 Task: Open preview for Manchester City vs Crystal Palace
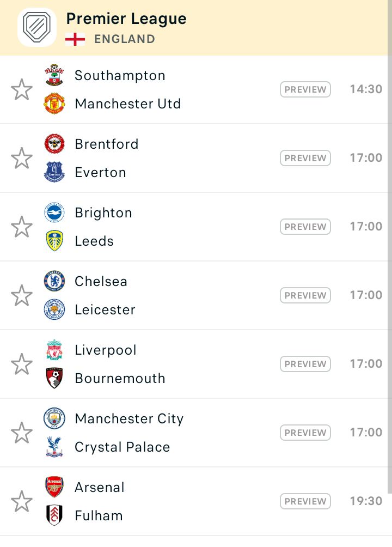[305, 433]
